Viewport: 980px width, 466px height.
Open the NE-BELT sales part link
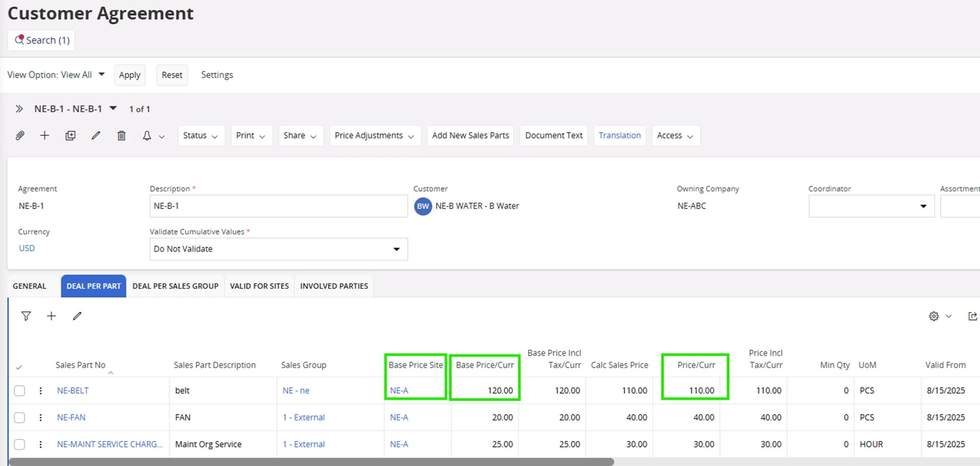(73, 390)
